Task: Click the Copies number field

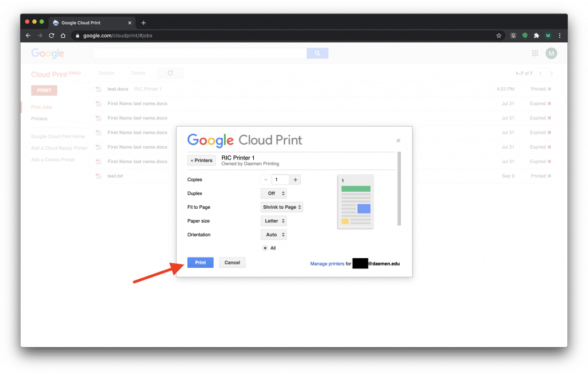Action: click(280, 180)
